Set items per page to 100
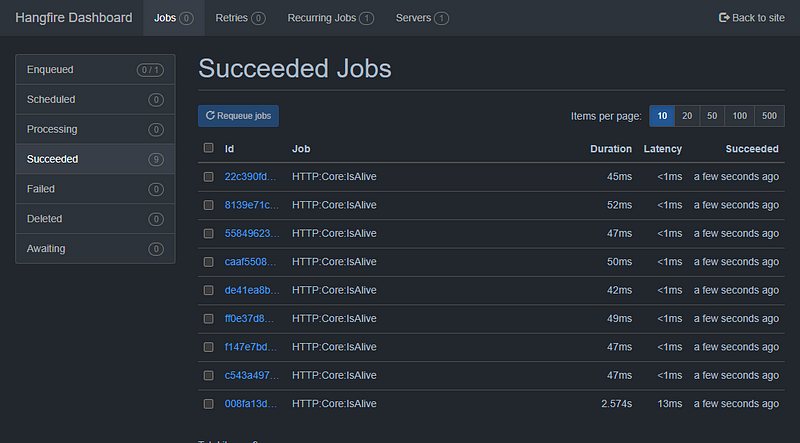This screenshot has width=800, height=443. point(740,116)
